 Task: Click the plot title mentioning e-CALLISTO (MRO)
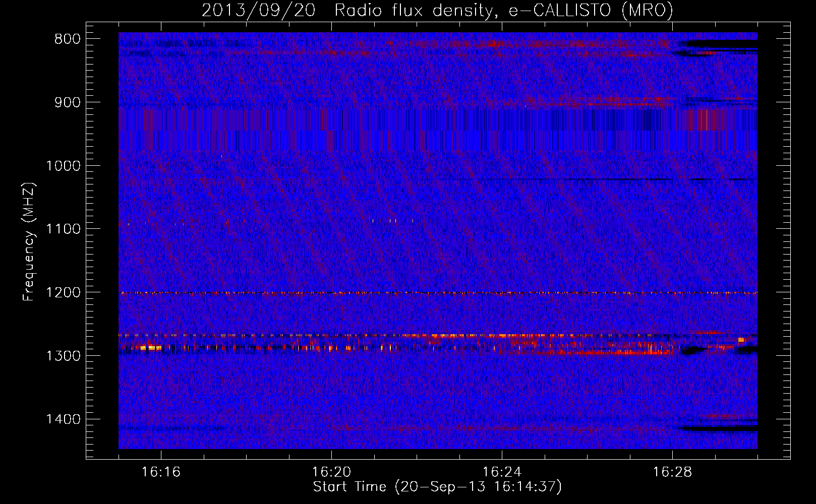tap(437, 11)
